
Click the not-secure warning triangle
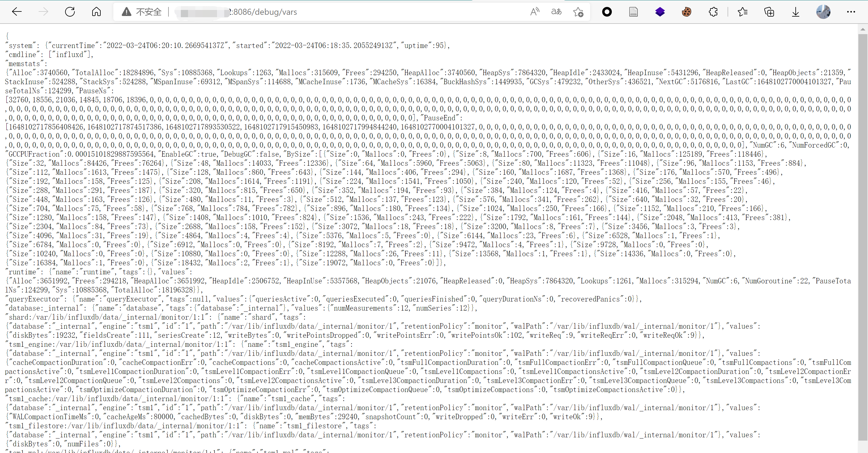click(126, 12)
